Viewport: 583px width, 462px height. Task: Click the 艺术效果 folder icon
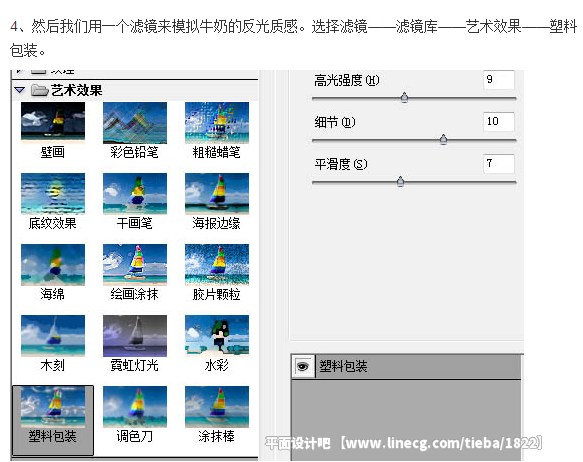[39, 90]
